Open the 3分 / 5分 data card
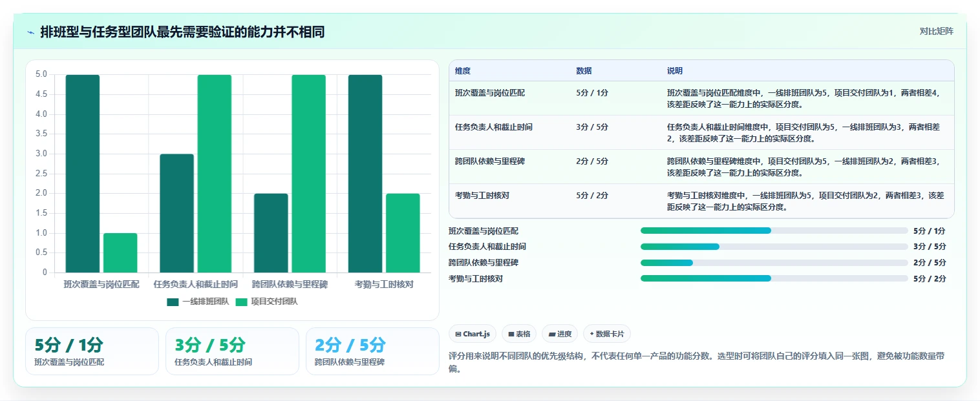 (232, 351)
